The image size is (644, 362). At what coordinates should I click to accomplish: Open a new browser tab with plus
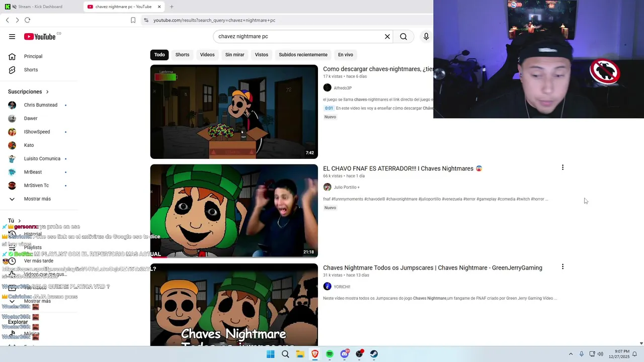click(x=172, y=7)
